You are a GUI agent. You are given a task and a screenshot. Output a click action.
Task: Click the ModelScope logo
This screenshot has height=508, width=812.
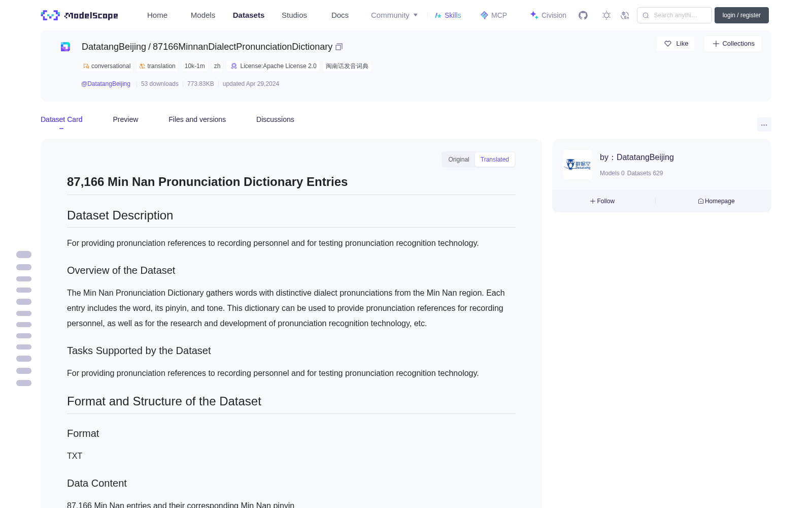[x=79, y=15]
